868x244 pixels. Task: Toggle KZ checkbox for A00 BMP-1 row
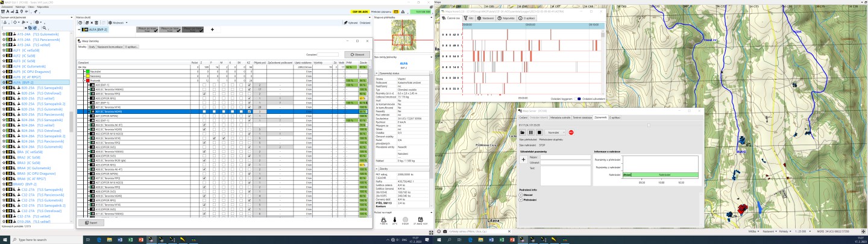point(249,86)
